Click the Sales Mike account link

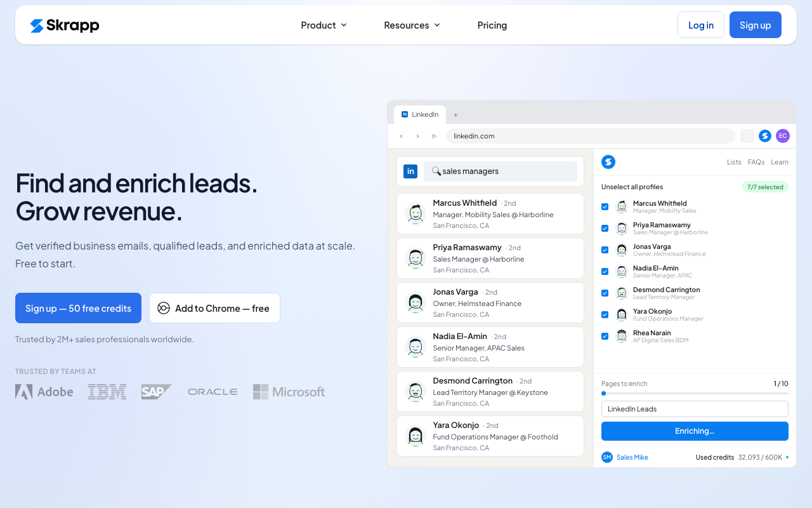(x=632, y=457)
